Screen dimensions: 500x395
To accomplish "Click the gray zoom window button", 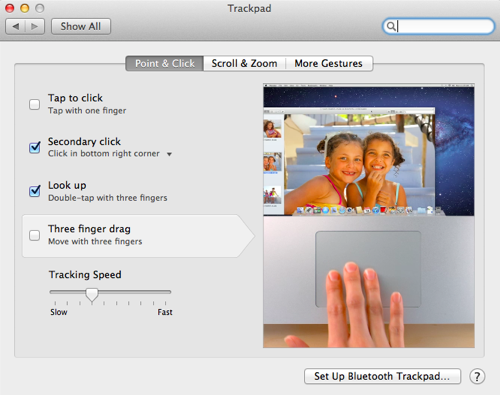I will [40, 8].
